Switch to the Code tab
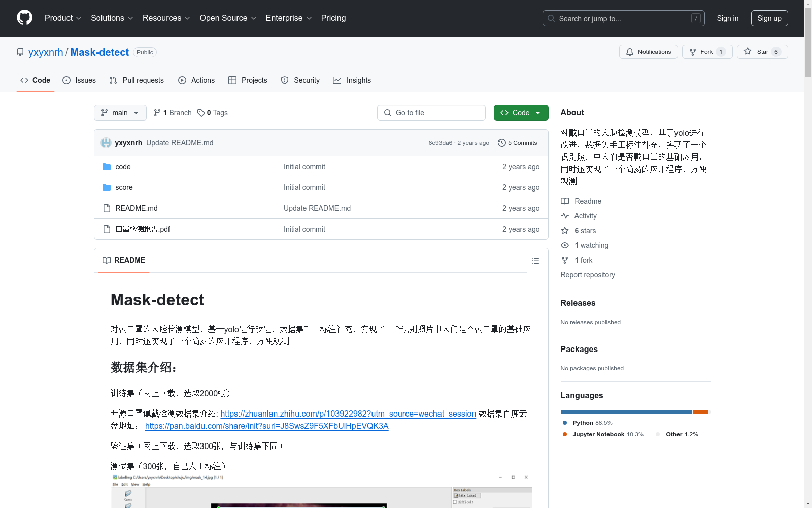 click(36, 80)
